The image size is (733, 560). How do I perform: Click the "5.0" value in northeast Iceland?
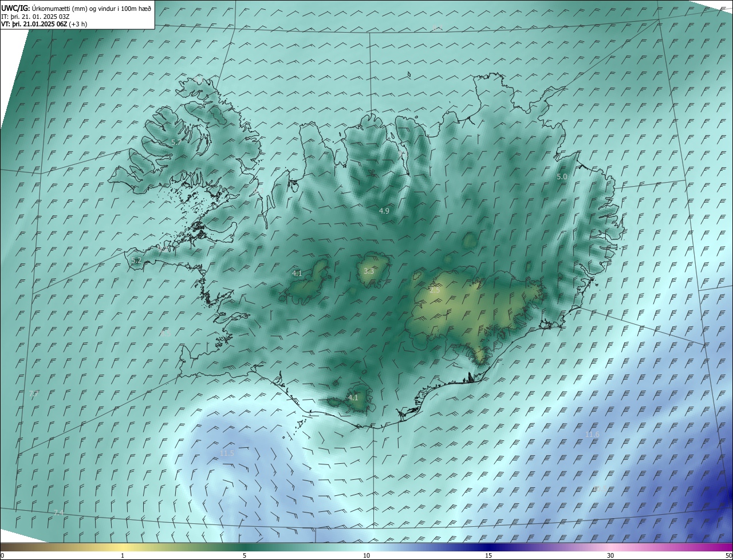(x=562, y=177)
